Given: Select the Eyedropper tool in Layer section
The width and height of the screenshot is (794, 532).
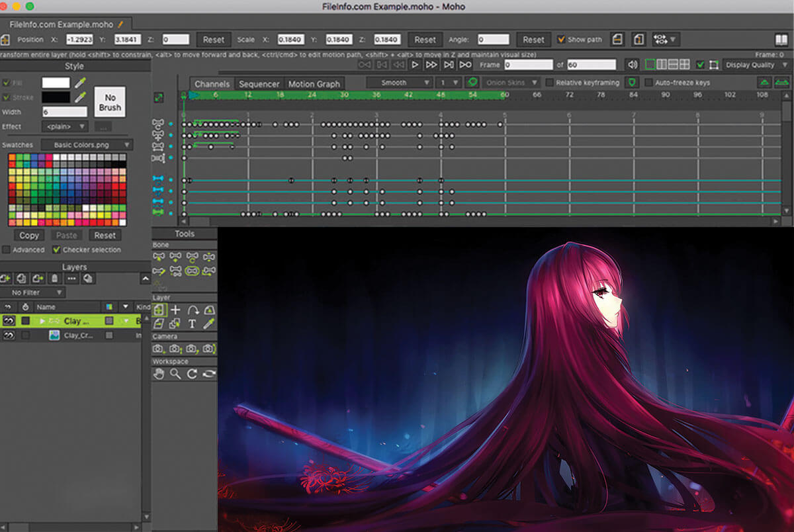Looking at the screenshot, I should coord(209,323).
